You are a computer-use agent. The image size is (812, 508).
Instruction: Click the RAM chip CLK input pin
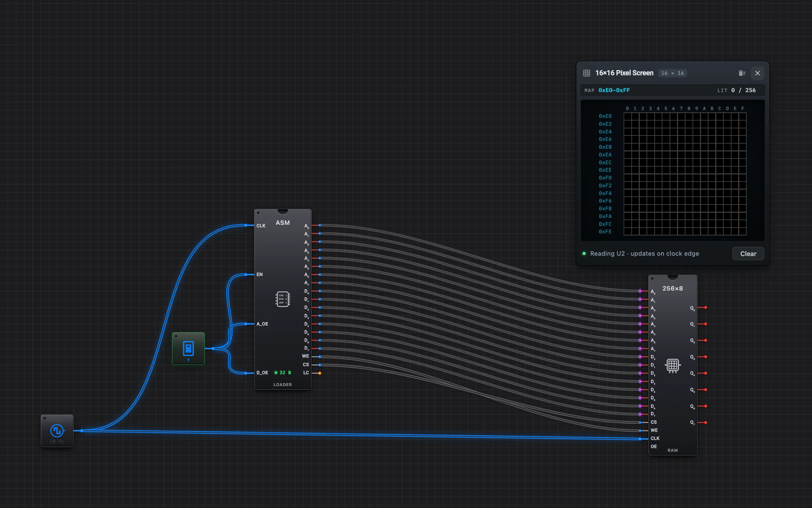point(640,439)
